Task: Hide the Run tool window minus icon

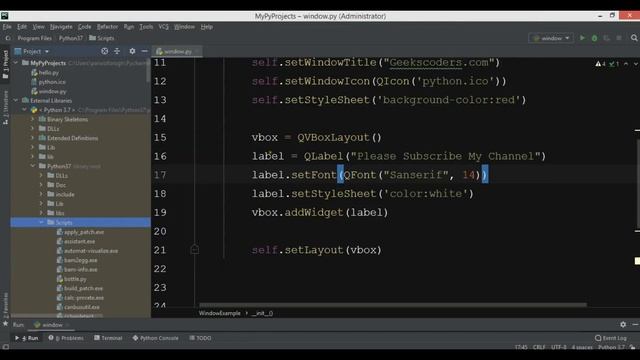Action: 635,324
